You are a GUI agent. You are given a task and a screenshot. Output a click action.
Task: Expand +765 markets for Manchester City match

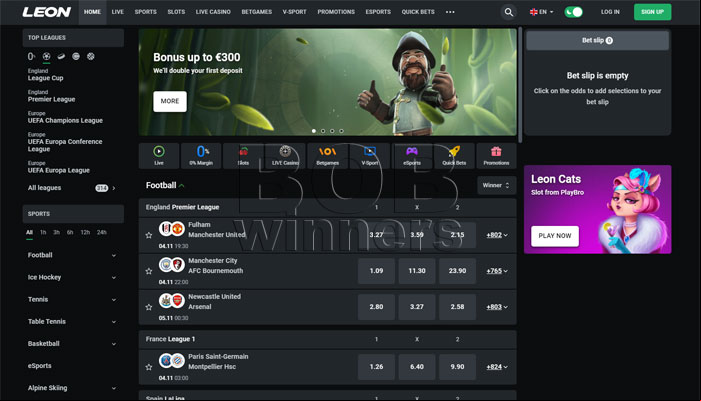497,271
